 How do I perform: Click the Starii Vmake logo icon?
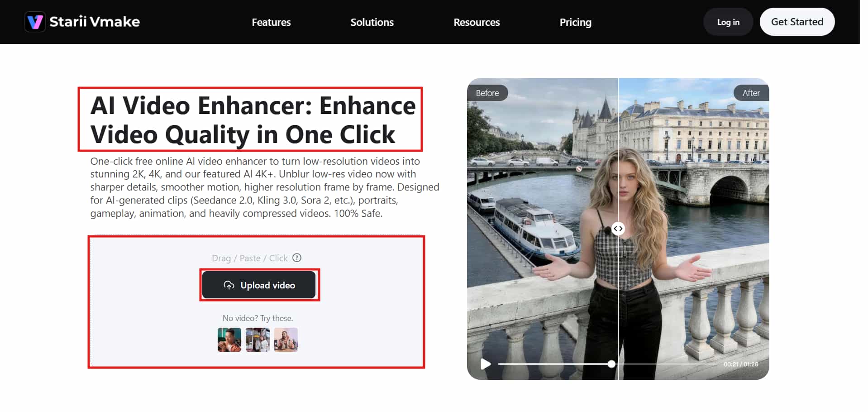click(35, 22)
